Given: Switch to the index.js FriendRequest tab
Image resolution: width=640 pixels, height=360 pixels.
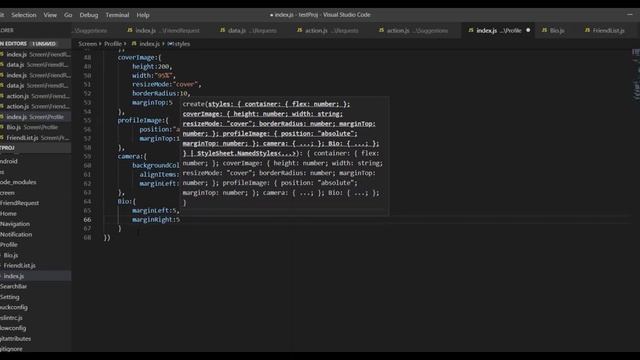Looking at the screenshot, I should point(164,31).
